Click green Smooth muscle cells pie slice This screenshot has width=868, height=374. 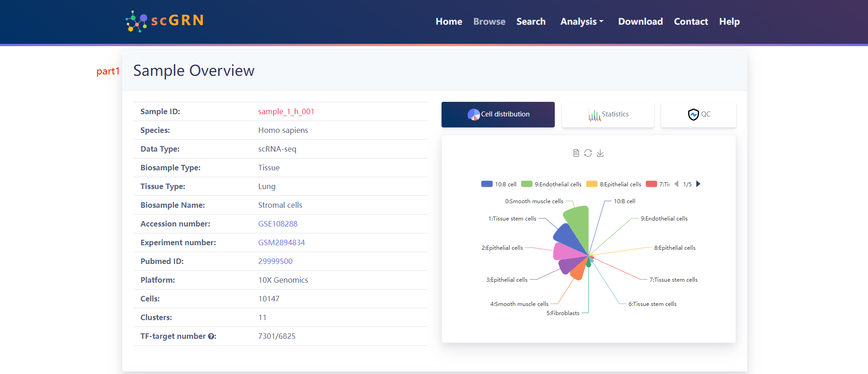(579, 226)
